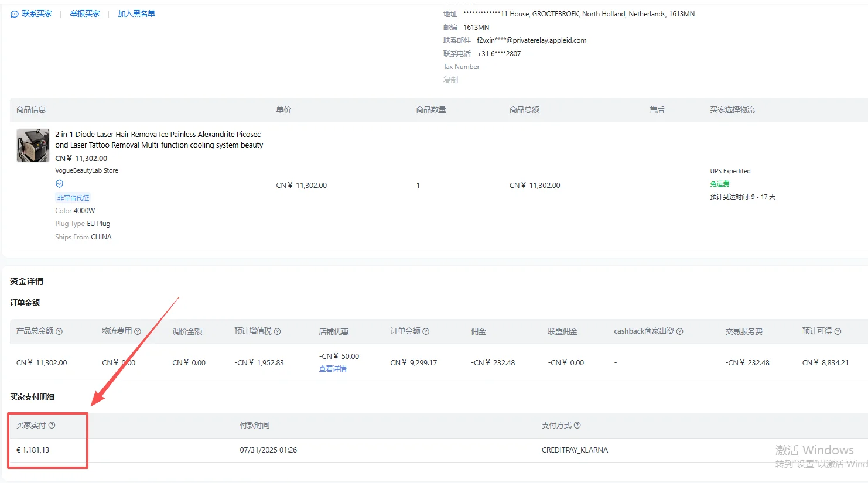
Task: Click the help icon beside 订单金额
Action: point(426,331)
